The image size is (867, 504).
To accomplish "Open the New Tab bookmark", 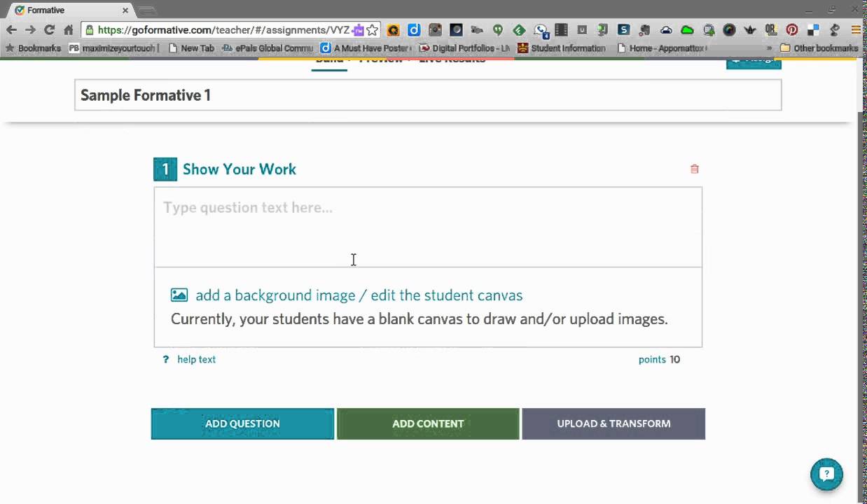I will click(191, 48).
